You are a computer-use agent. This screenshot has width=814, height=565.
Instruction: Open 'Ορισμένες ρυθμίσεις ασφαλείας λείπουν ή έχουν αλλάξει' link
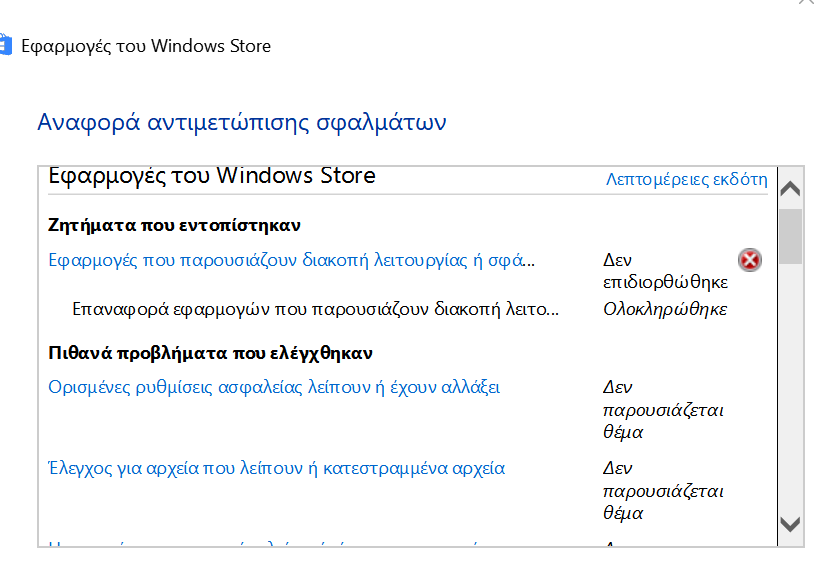(x=274, y=387)
